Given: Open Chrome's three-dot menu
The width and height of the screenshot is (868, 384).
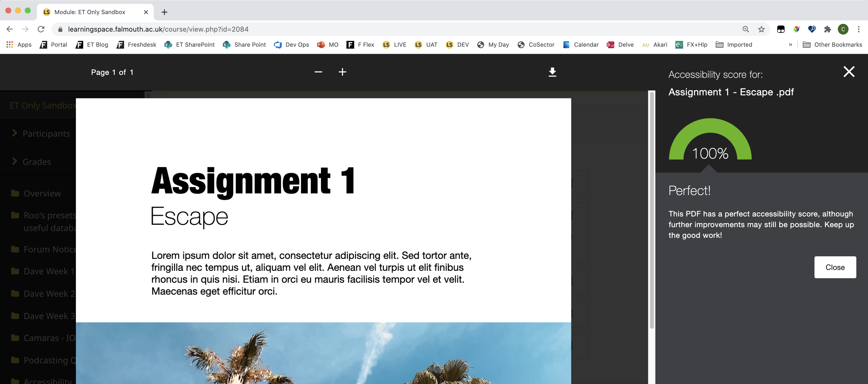Looking at the screenshot, I should click(x=858, y=29).
